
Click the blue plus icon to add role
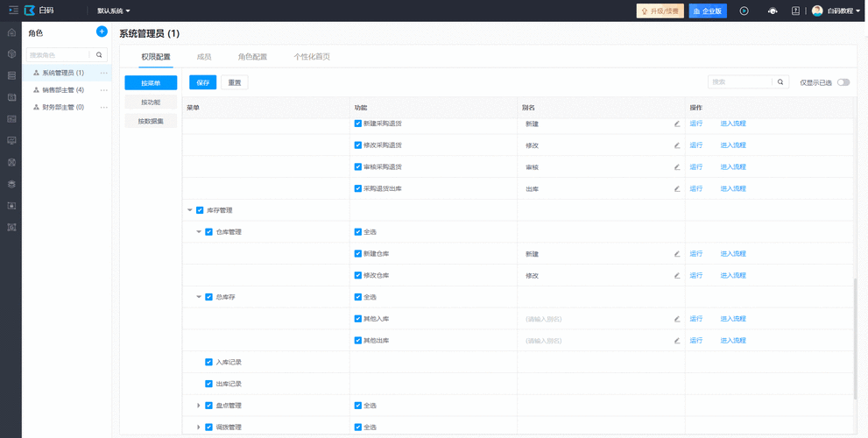pyautogui.click(x=102, y=32)
